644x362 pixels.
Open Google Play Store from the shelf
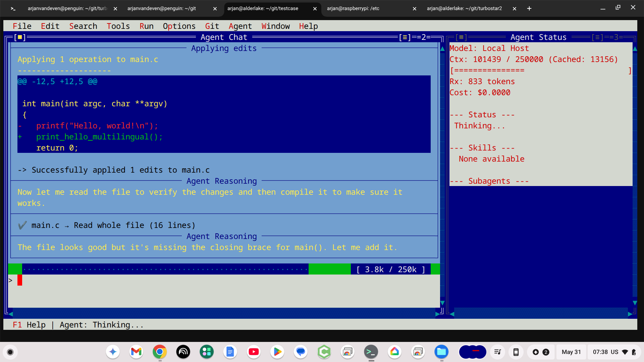click(x=277, y=352)
